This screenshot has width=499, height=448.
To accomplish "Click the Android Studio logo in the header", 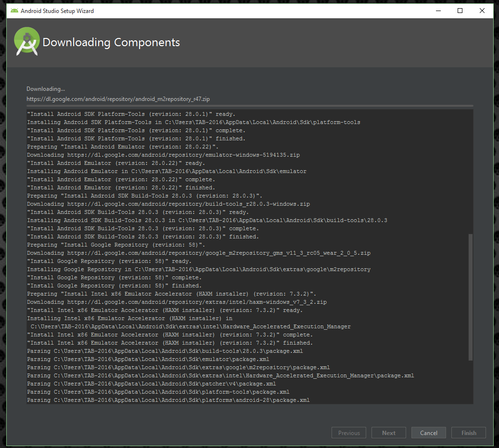I will 26,41.
